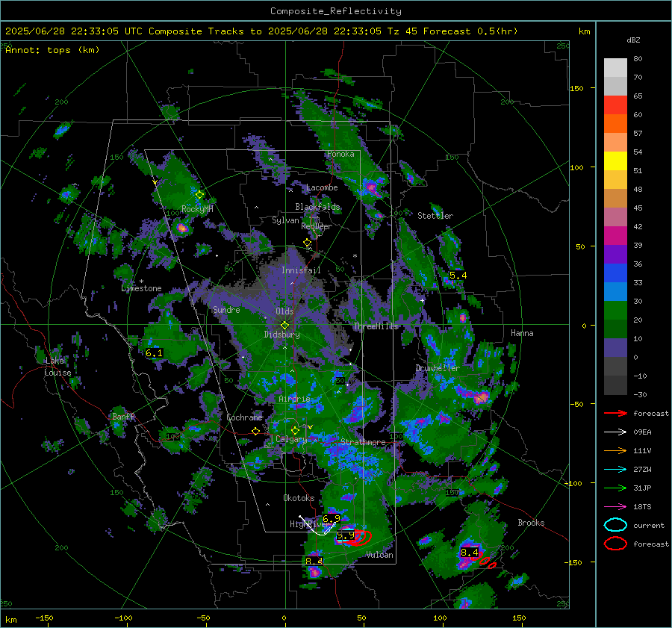Click the Olds town label
The height and width of the screenshot is (628, 672).
click(284, 311)
